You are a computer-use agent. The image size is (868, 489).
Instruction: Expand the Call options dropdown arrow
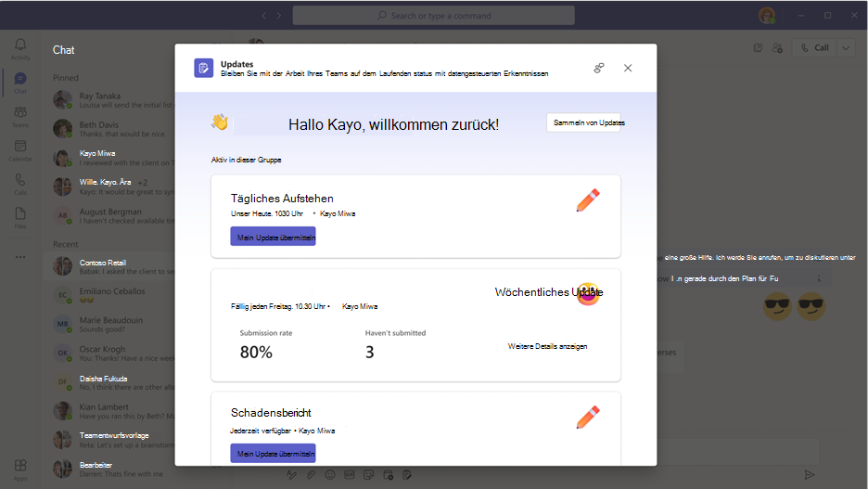[x=846, y=48]
